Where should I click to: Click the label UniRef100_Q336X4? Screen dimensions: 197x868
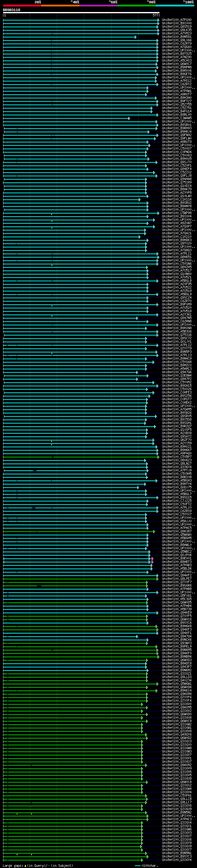[x=177, y=467]
